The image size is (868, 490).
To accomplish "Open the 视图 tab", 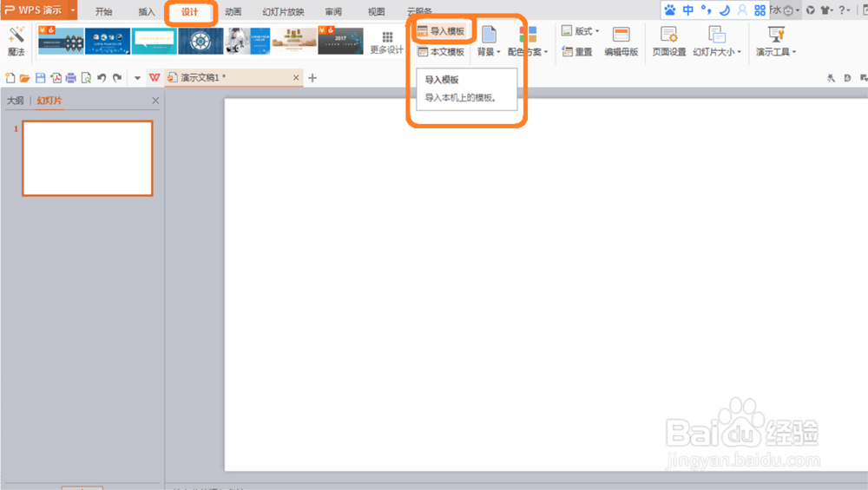I will coord(377,11).
